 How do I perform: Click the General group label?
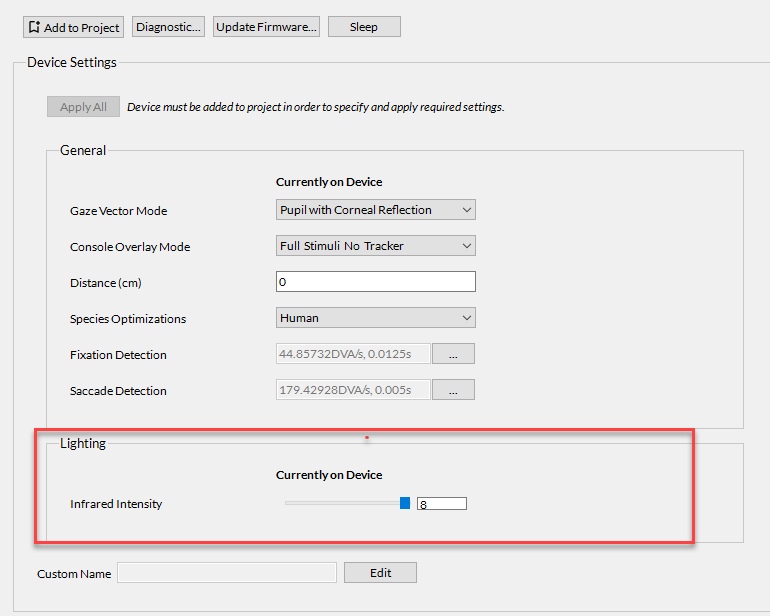click(x=83, y=150)
